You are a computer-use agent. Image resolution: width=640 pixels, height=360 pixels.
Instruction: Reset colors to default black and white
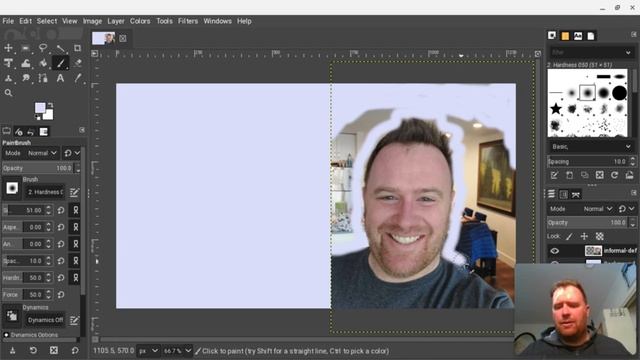(38, 118)
